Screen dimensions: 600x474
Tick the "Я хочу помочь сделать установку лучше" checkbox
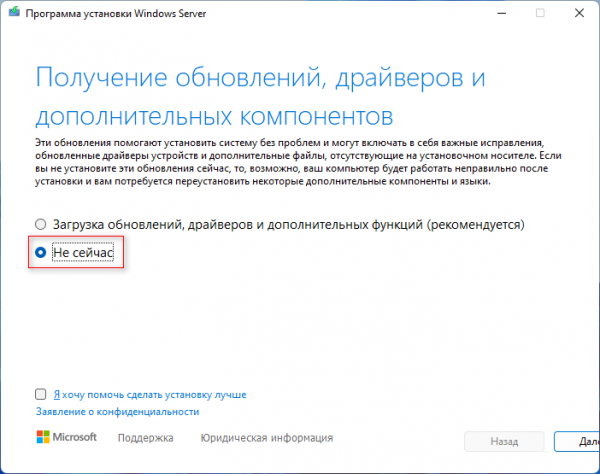coord(41,394)
